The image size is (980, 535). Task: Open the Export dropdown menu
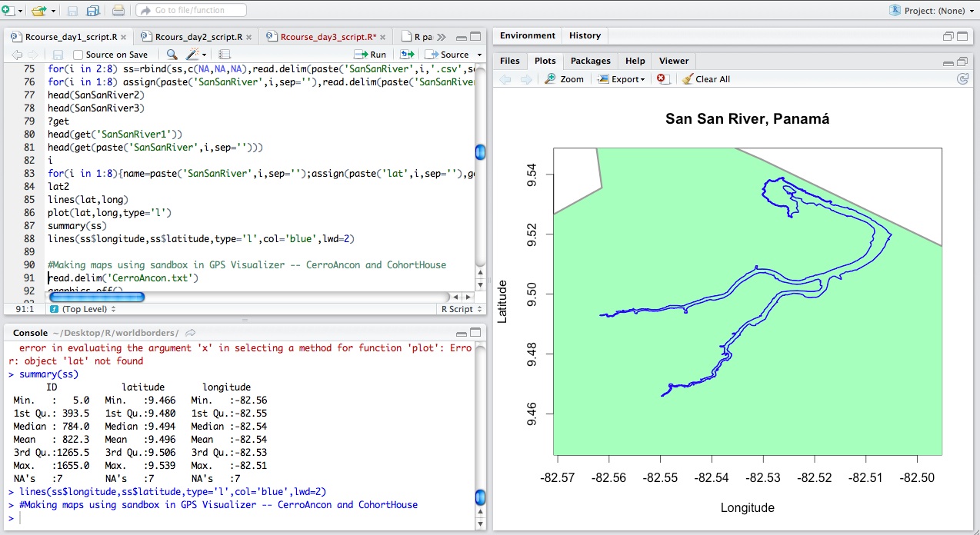(x=622, y=79)
